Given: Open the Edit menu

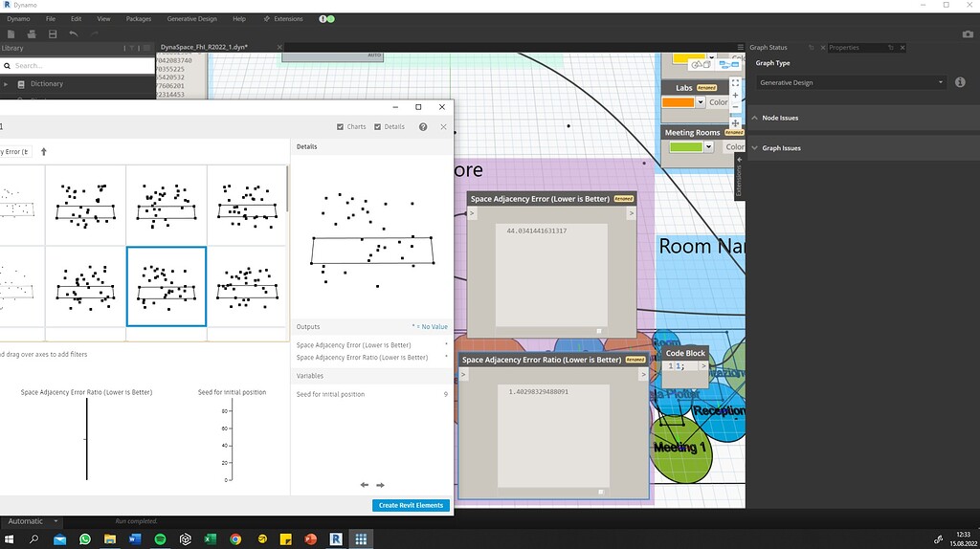Looking at the screenshot, I should click(77, 19).
